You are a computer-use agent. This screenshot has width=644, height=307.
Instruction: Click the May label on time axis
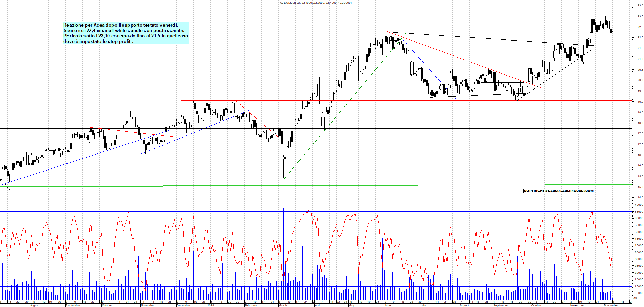coord(351,305)
